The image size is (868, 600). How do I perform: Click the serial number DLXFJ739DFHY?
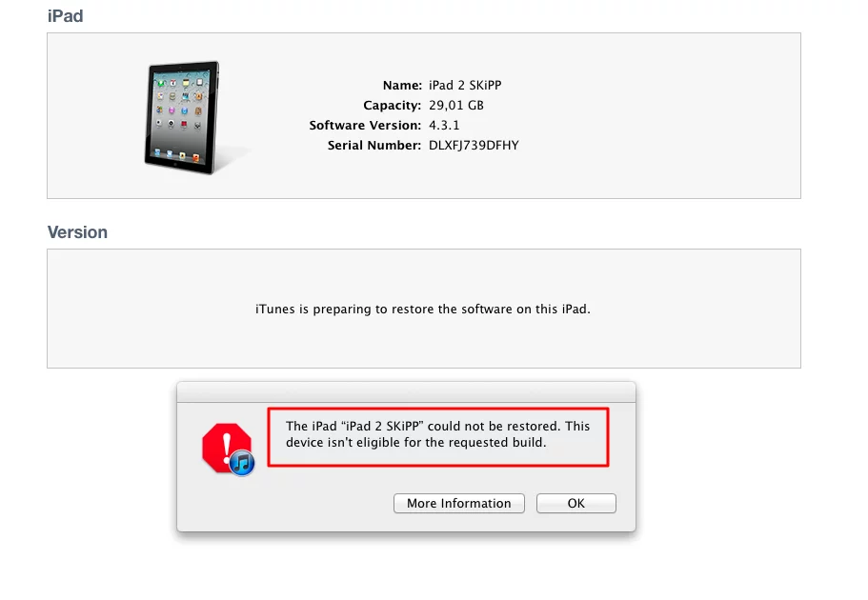pyautogui.click(x=474, y=145)
